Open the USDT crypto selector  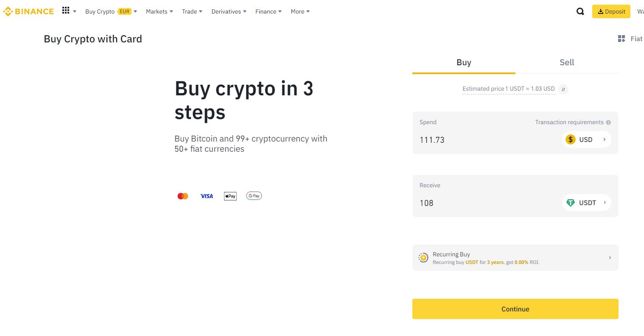coord(586,203)
